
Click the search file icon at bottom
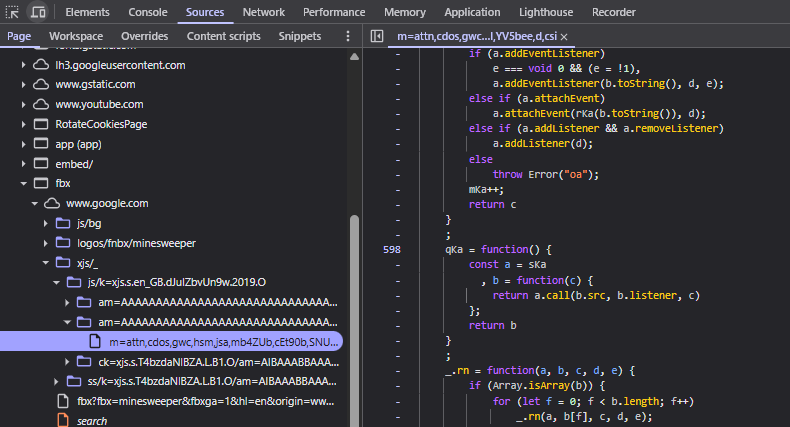coord(63,421)
